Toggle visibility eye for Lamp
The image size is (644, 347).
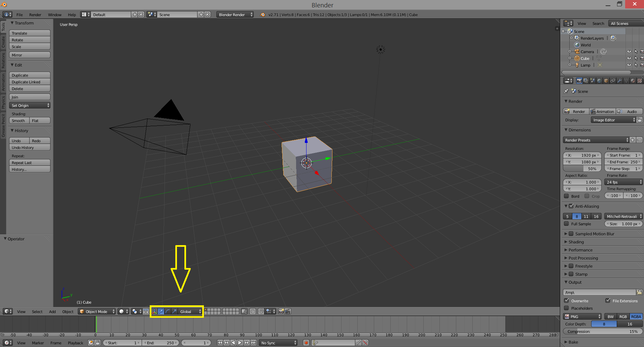629,65
